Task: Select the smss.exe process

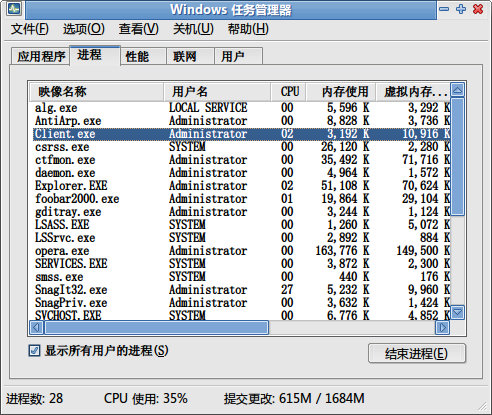Action: (x=241, y=277)
